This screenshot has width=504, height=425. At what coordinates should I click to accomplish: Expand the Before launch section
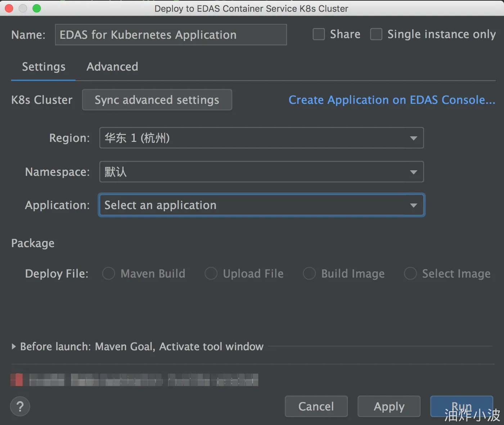(x=14, y=347)
